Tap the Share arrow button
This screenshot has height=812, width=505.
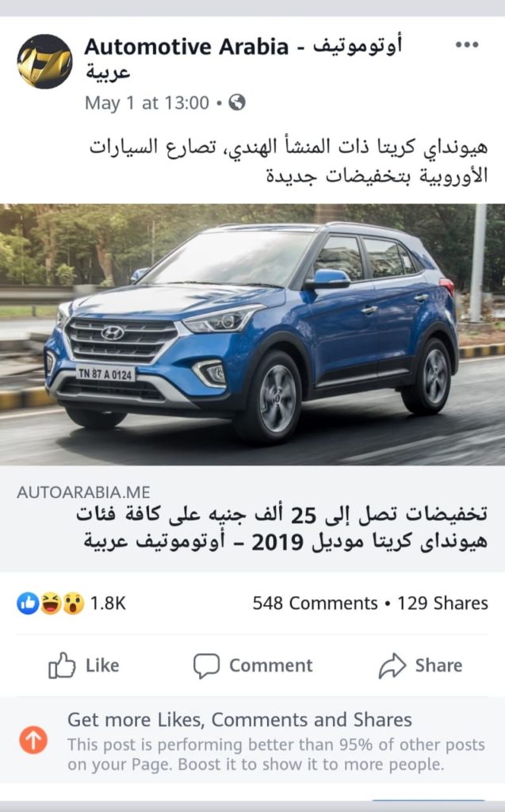pyautogui.click(x=420, y=665)
